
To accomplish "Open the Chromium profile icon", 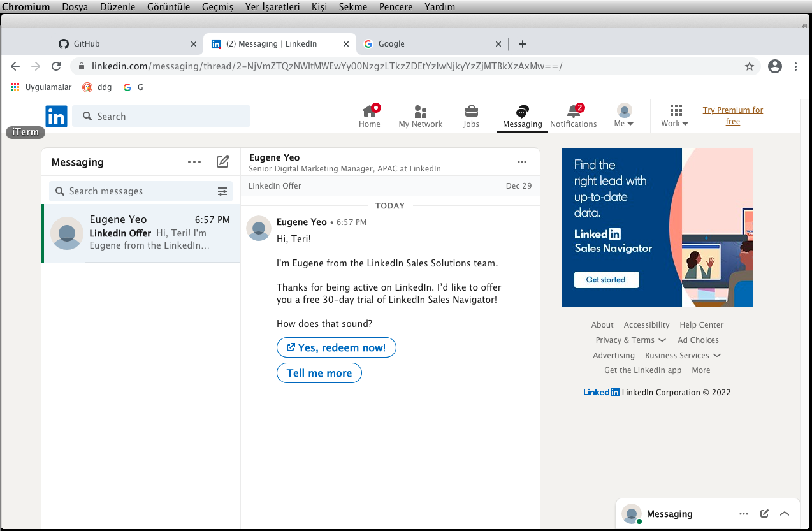I will tap(775, 66).
